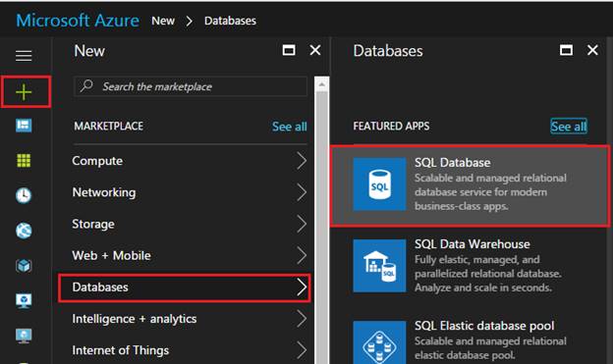Maximize the New blade

coord(289,50)
